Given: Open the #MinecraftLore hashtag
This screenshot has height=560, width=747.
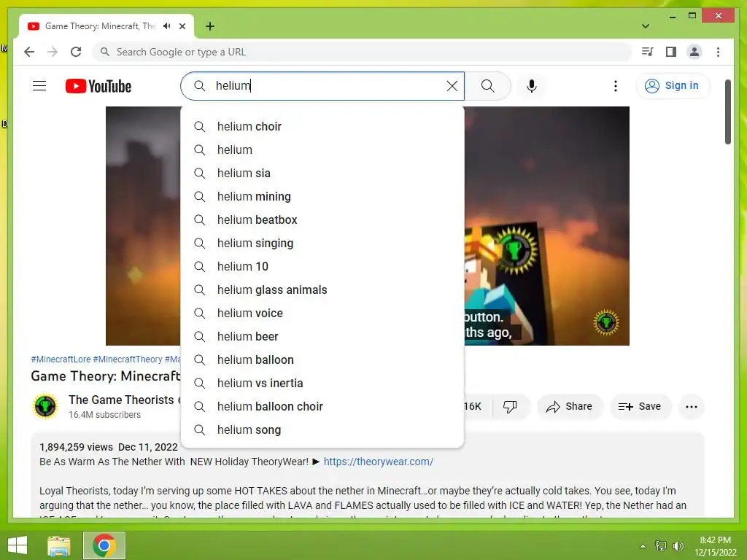Looking at the screenshot, I should click(x=61, y=359).
